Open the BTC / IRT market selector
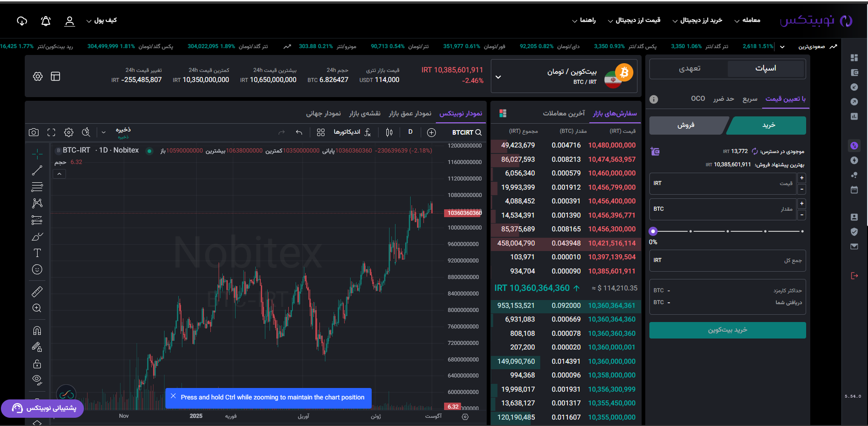Viewport: 868px width, 426px height. click(x=564, y=76)
